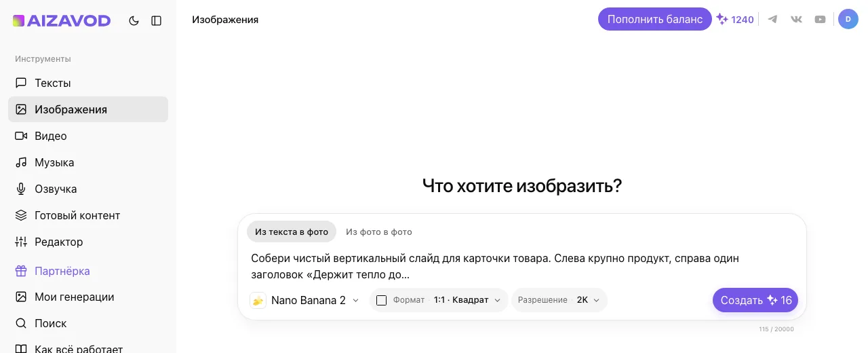Go to Мои генерации
The width and height of the screenshot is (868, 353).
(88, 297)
